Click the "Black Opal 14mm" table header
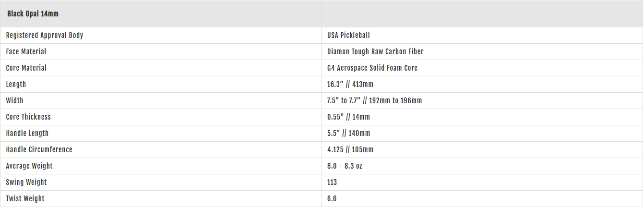Viewport: 644px width, 208px height. coord(33,14)
